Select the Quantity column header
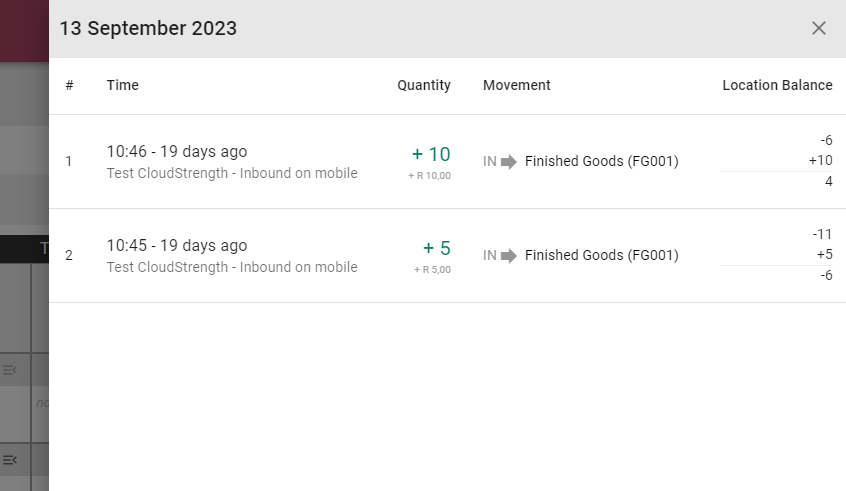846x491 pixels. pos(424,85)
